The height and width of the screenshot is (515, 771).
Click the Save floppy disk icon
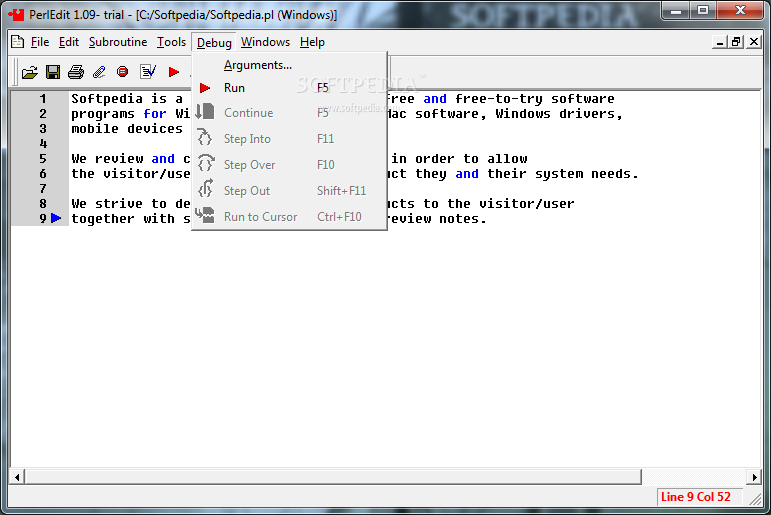[53, 72]
